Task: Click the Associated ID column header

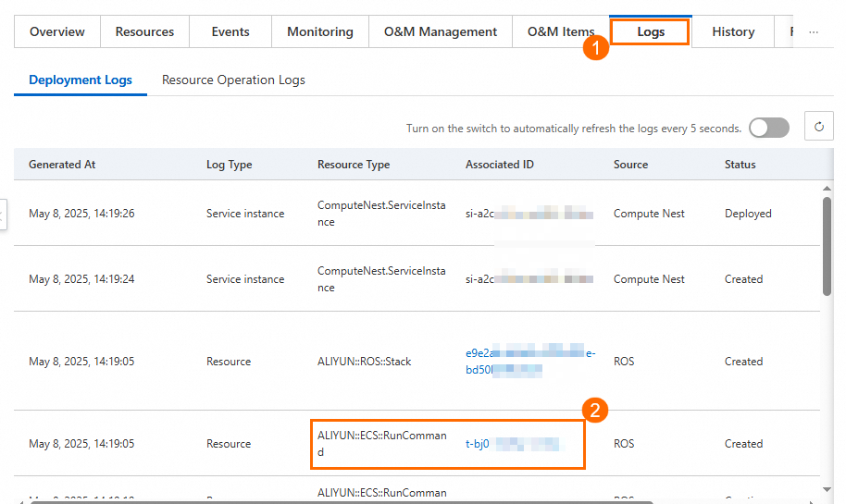Action: (500, 165)
